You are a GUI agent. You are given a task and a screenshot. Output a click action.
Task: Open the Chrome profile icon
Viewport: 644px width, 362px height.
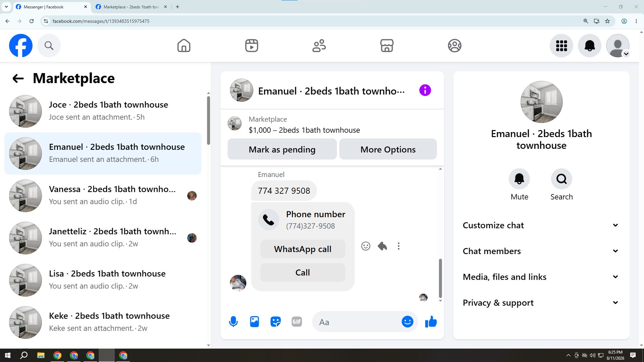(624, 21)
